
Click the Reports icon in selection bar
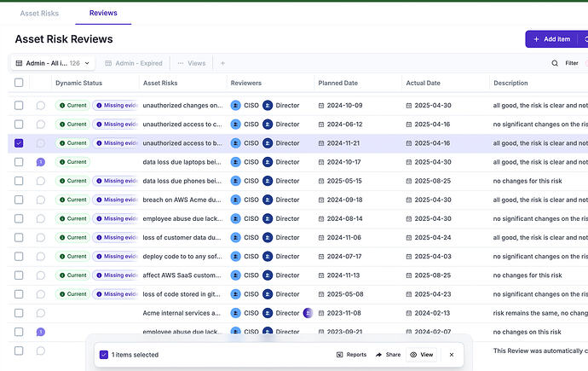pyautogui.click(x=339, y=355)
